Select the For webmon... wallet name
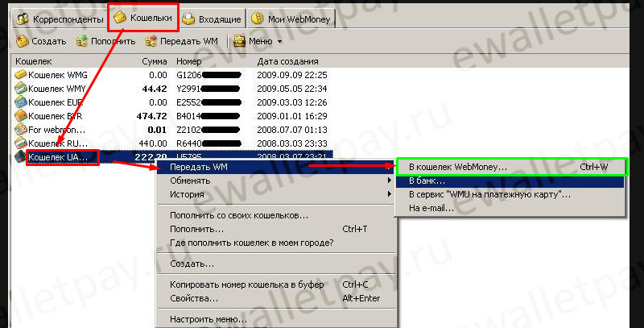Image resolution: width=644 pixels, height=328 pixels. 56,130
